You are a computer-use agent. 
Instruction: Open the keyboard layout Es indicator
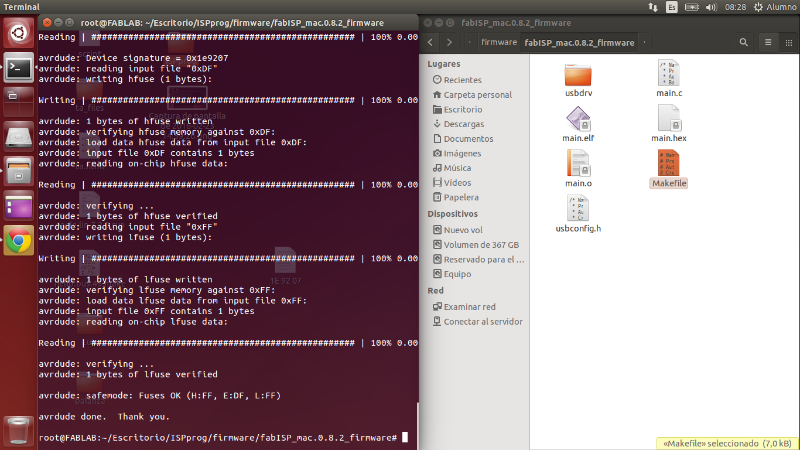[672, 7]
